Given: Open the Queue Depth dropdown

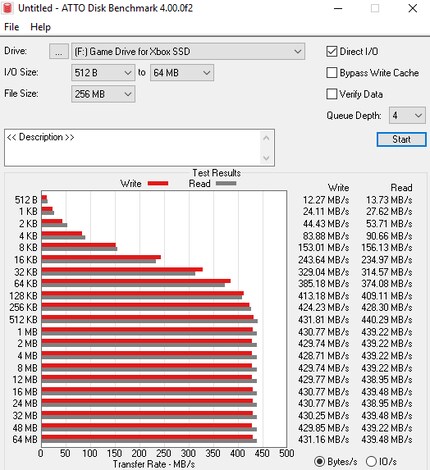Looking at the screenshot, I should pos(407,115).
